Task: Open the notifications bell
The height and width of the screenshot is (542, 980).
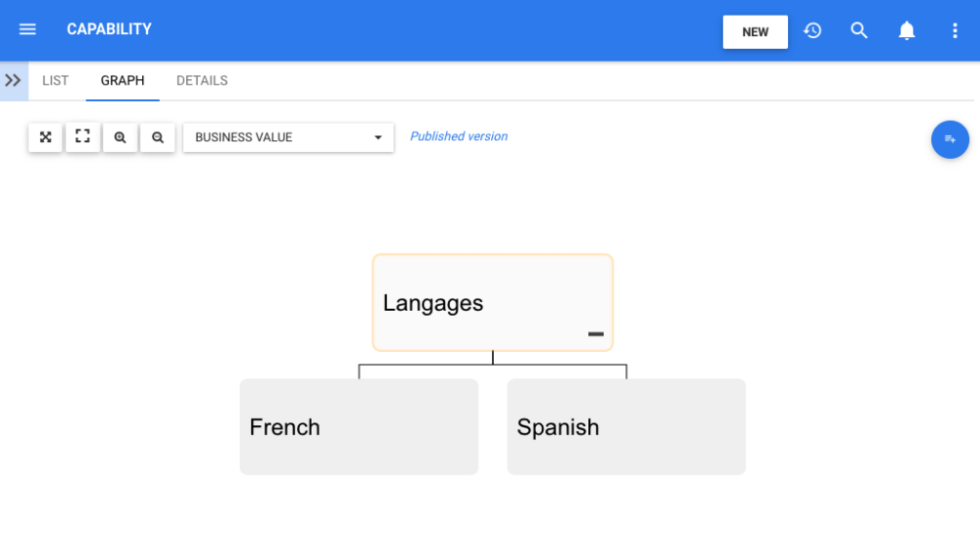Action: point(907,30)
